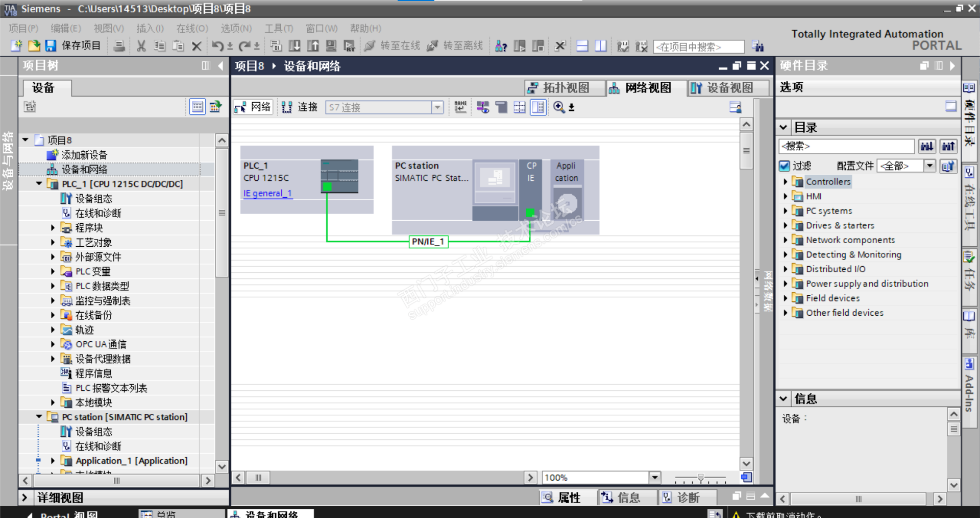
Task: Click 转至离线 go offline button
Action: [x=455, y=46]
